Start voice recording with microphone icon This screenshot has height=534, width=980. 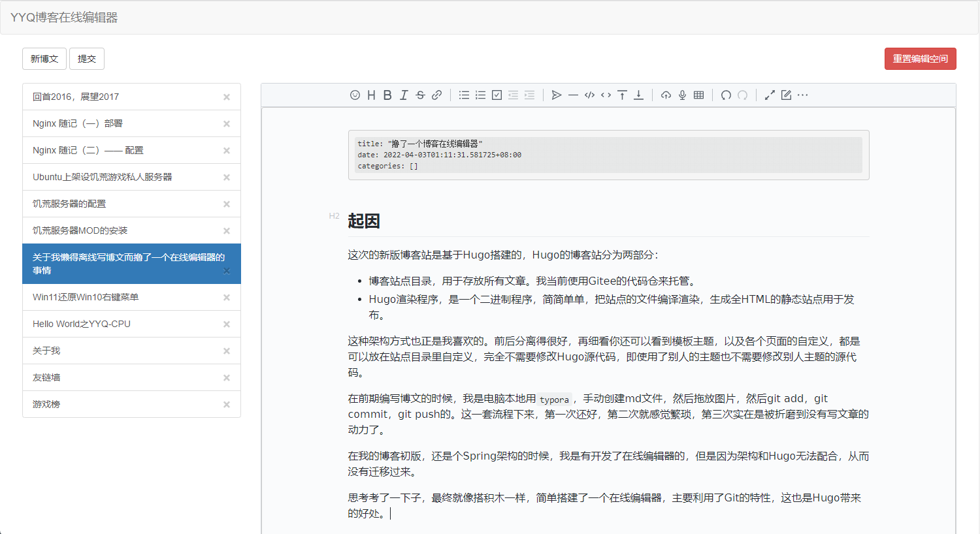pyautogui.click(x=682, y=95)
